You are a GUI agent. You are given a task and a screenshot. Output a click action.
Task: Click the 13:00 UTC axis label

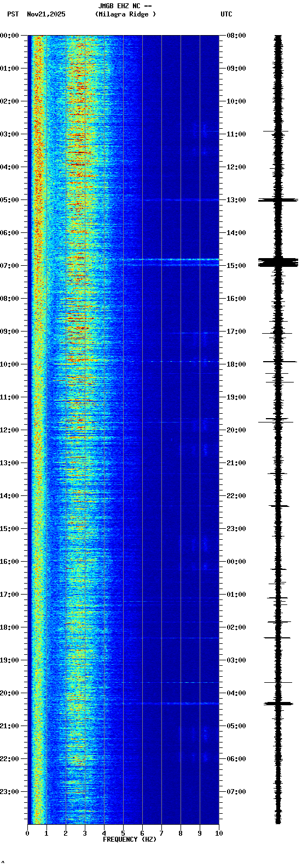[236, 200]
